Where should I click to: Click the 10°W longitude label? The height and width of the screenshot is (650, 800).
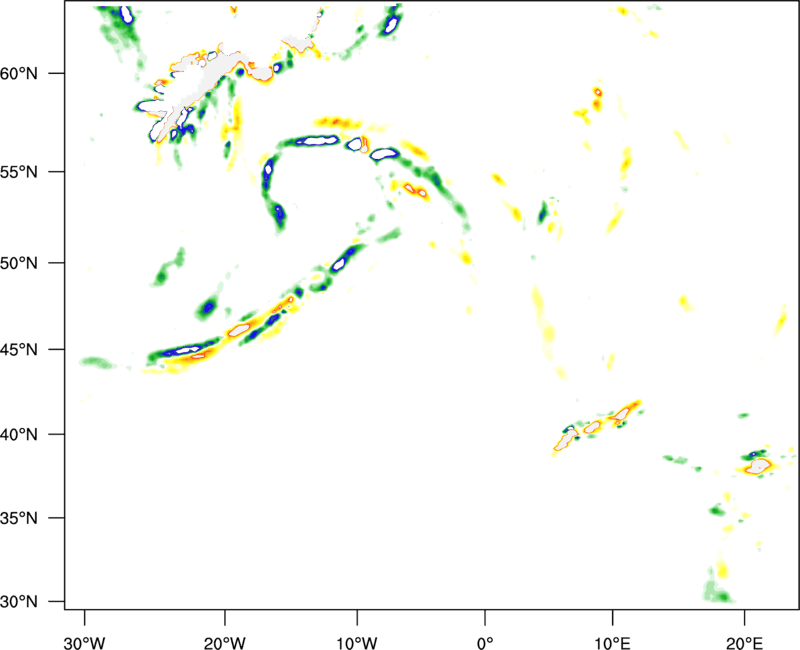pos(357,643)
